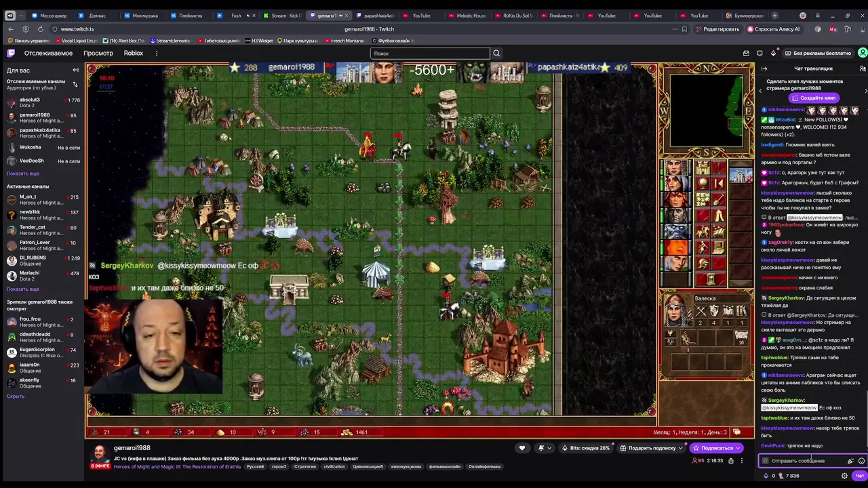The width and height of the screenshot is (868, 488).
Task: Click 'Bits: скидка 28%' button
Action: 586,448
